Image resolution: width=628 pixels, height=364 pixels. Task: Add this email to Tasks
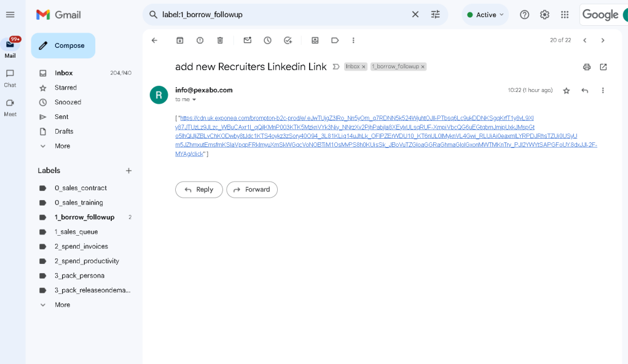pyautogui.click(x=288, y=41)
